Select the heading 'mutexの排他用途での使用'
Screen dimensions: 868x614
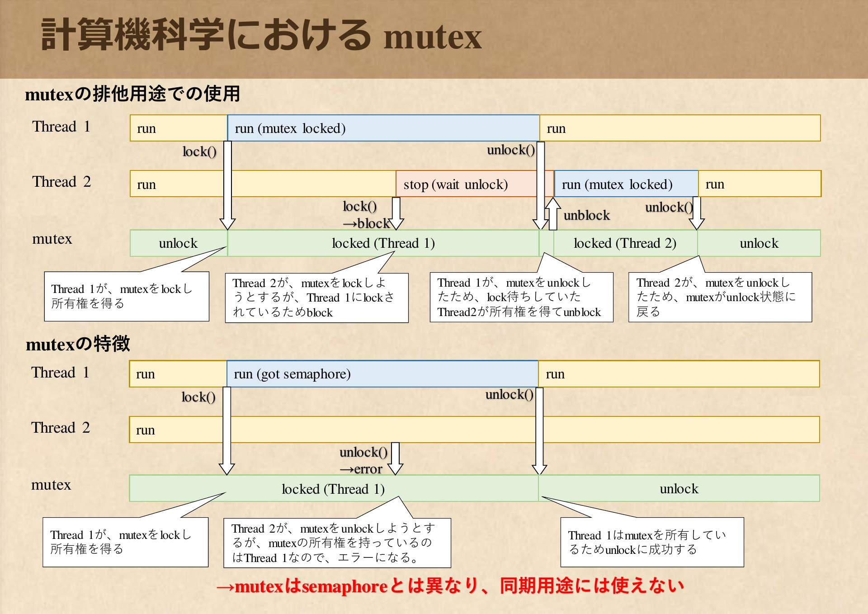click(132, 94)
